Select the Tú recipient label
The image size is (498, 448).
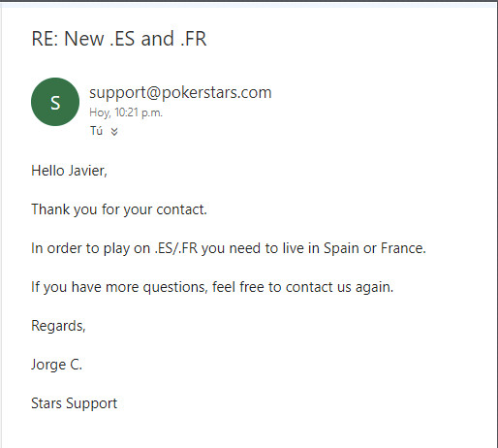(x=96, y=131)
